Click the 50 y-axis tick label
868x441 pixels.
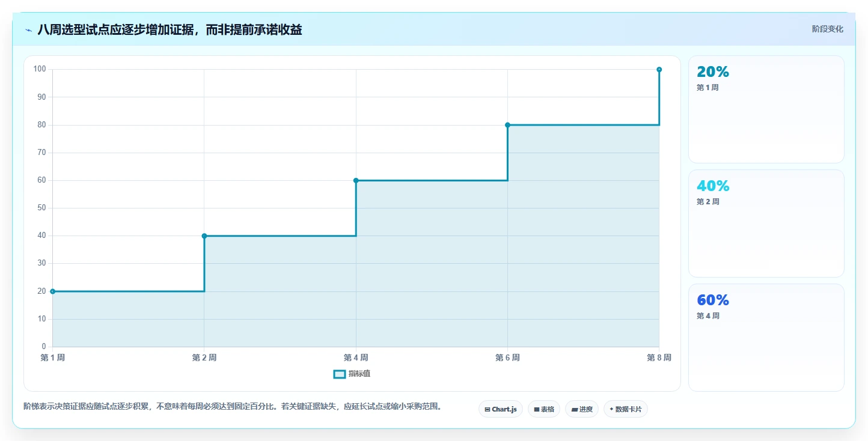[41, 208]
